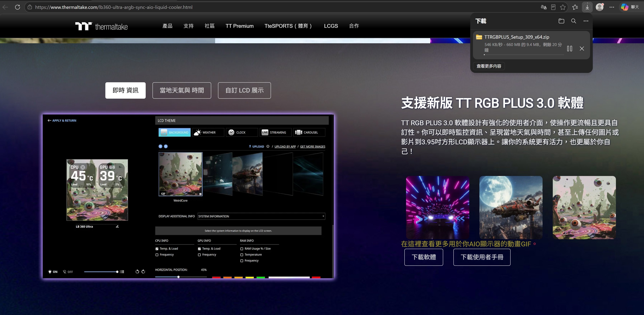Screen dimensions: 644x315
Task: Open downloads folder from the downloads panel
Action: (561, 21)
